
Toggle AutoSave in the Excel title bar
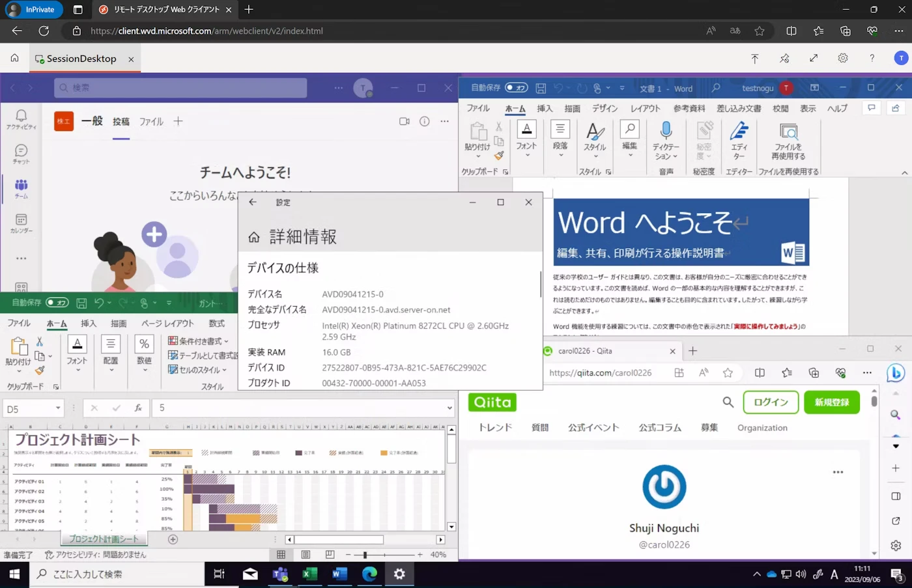point(57,303)
